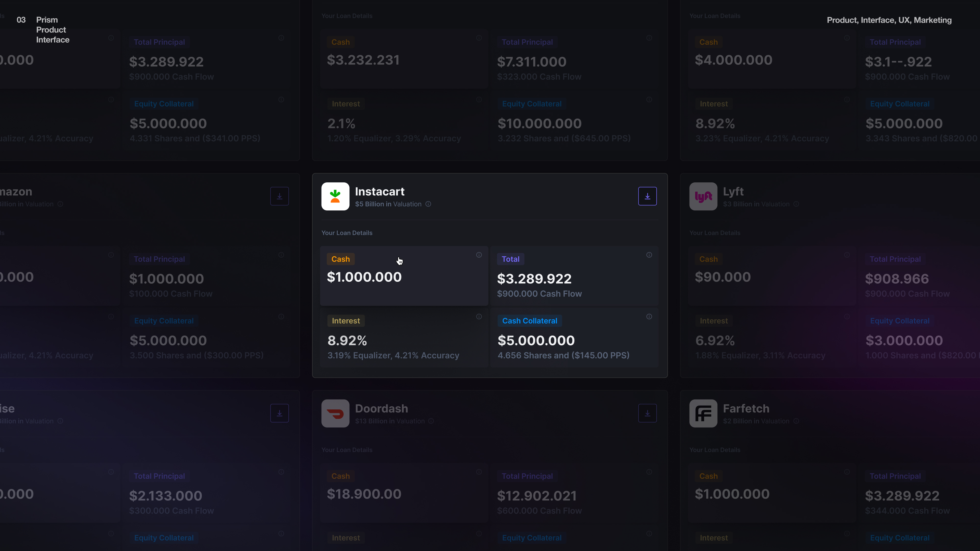980x551 pixels.
Task: Open info icon on Instacart Cash tile
Action: pos(479,255)
